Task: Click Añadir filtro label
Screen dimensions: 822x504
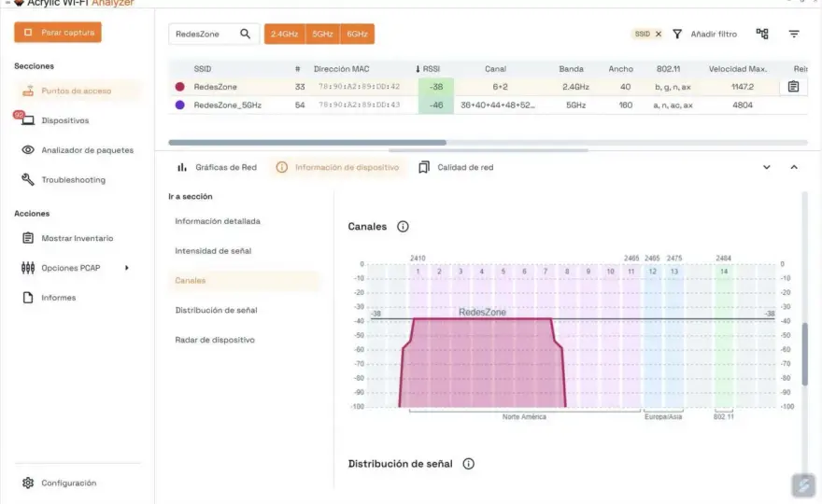Action: click(x=714, y=34)
